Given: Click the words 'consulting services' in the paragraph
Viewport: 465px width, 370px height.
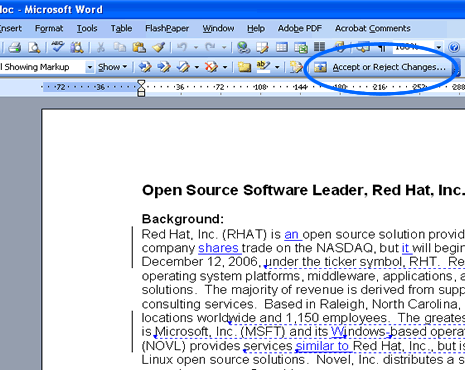Looking at the screenshot, I should pos(198,304).
